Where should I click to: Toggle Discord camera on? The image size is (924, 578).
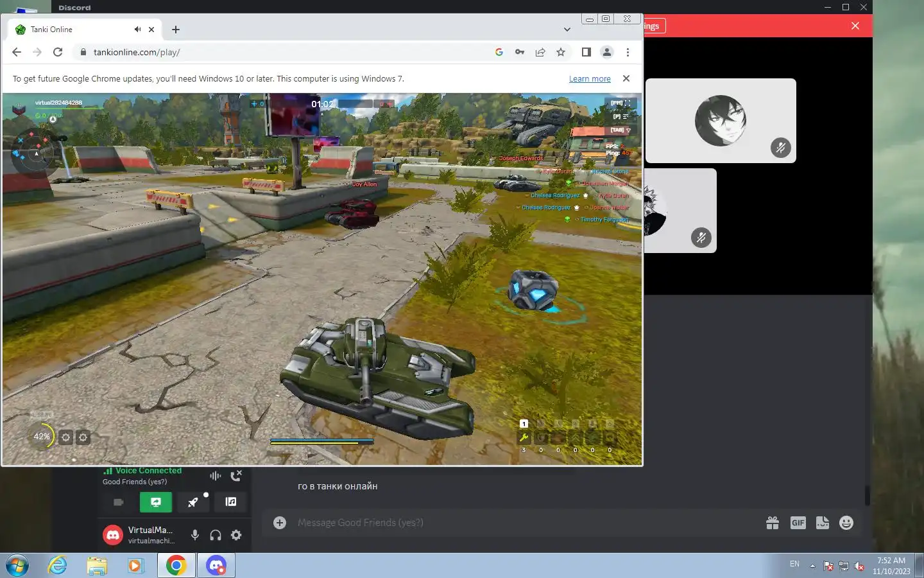click(119, 502)
